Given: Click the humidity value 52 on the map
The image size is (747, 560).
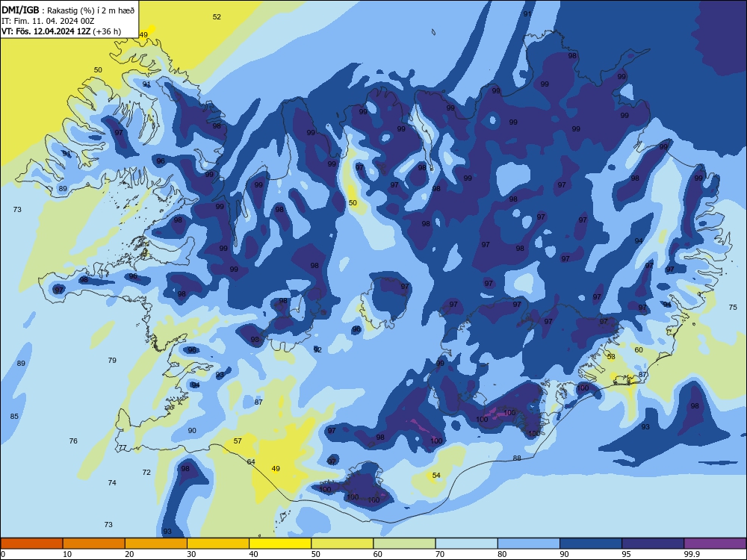Looking at the screenshot, I should 217,16.
